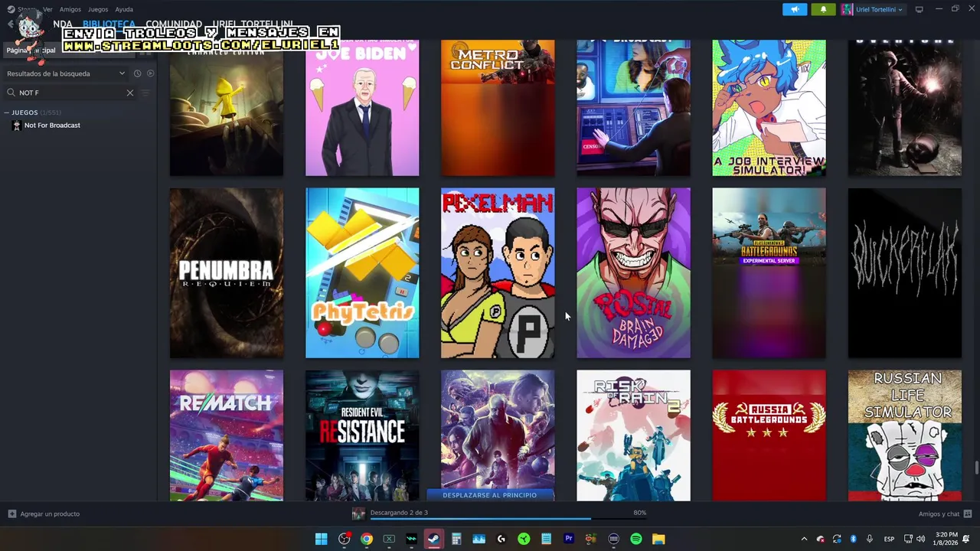Open the Ayuda menu

click(124, 9)
